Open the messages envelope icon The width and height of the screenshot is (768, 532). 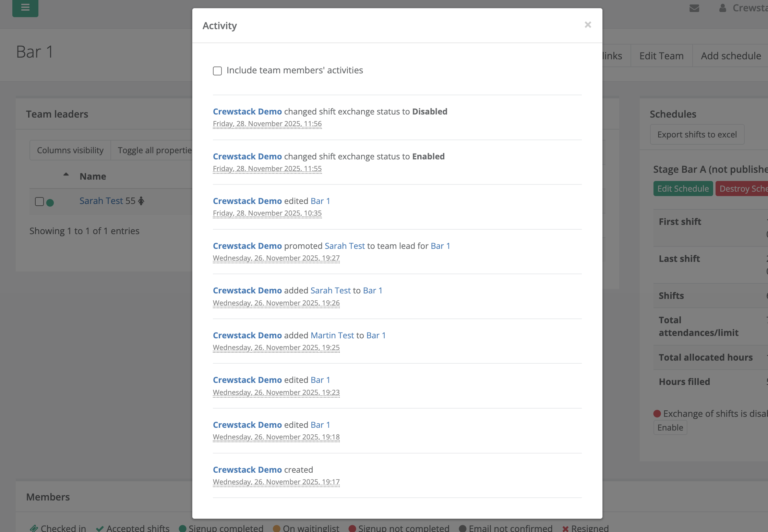click(x=694, y=8)
